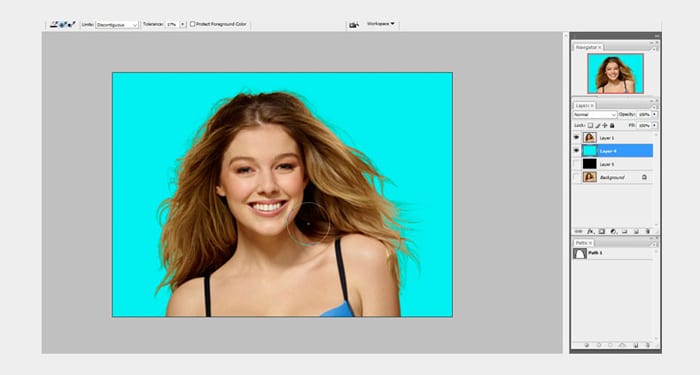The height and width of the screenshot is (375, 700).
Task: Click the Go to Bridge icon
Action: tap(354, 25)
